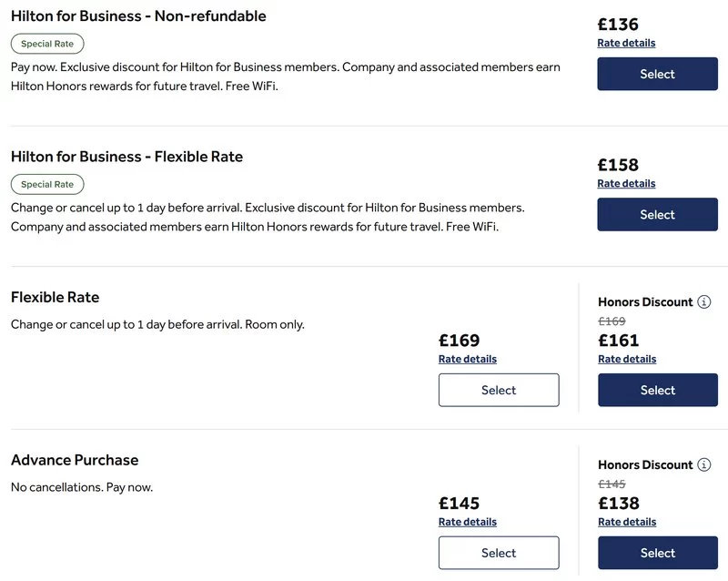Screen dimensions: 728x581
Task: Open Rate details under £158 price
Action: click(626, 184)
